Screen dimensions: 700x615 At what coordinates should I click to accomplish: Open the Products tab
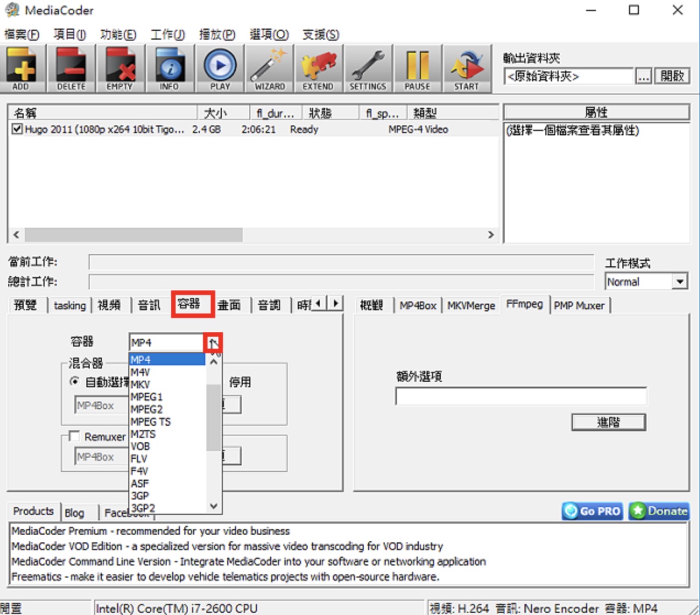pyautogui.click(x=34, y=511)
